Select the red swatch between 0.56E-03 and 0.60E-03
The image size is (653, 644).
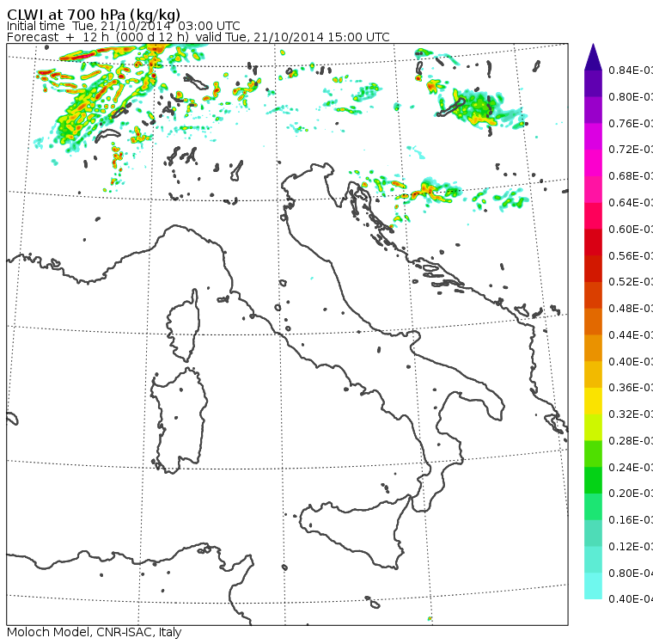point(593,242)
